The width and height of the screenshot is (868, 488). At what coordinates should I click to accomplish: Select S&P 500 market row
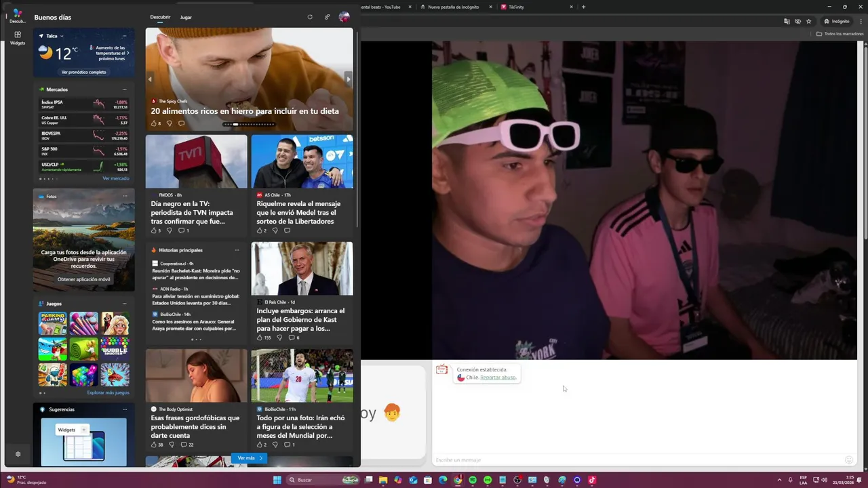point(84,151)
